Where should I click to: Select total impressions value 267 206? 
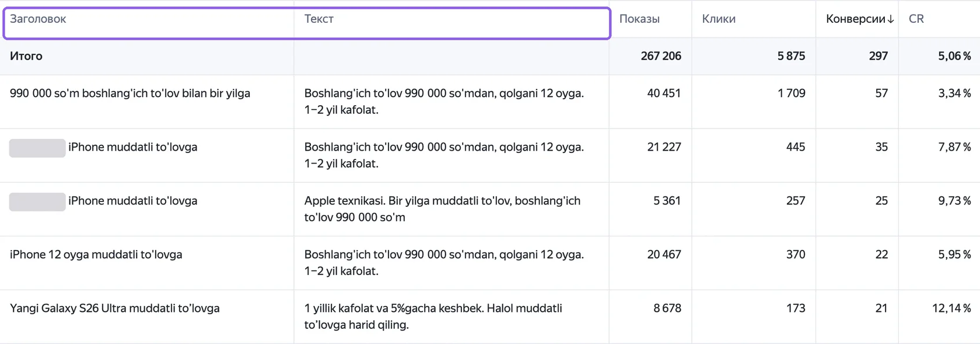click(661, 56)
